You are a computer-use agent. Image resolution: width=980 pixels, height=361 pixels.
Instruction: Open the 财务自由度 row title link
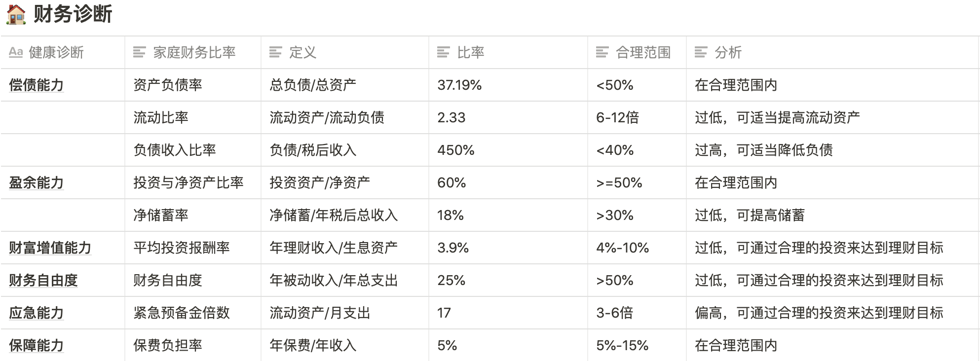[x=43, y=280]
